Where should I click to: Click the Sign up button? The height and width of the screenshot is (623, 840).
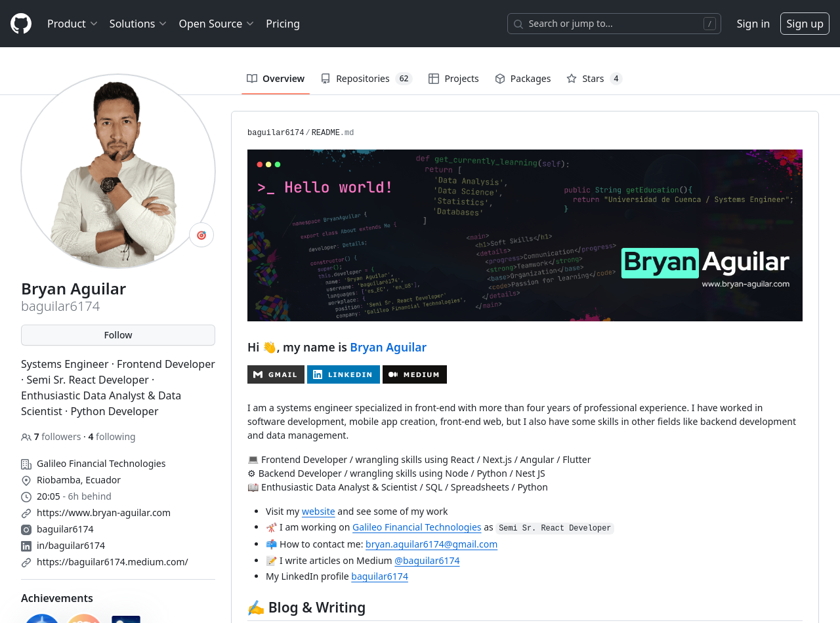coord(805,24)
